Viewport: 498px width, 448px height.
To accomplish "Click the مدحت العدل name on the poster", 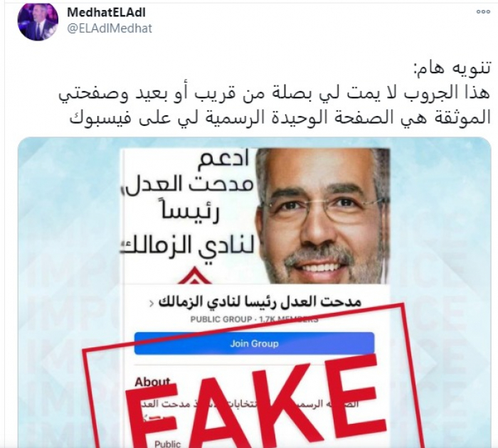I will tap(190, 185).
